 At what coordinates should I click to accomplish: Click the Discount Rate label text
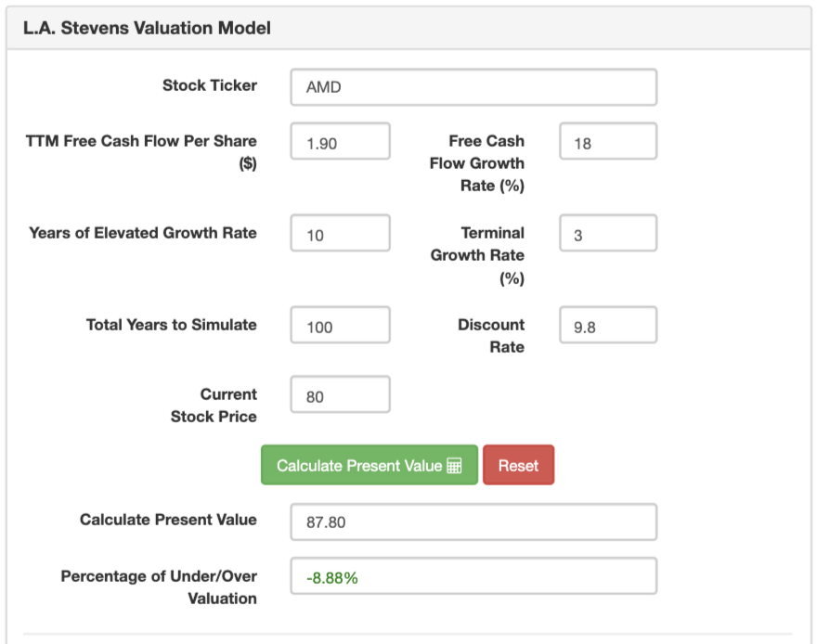point(491,336)
